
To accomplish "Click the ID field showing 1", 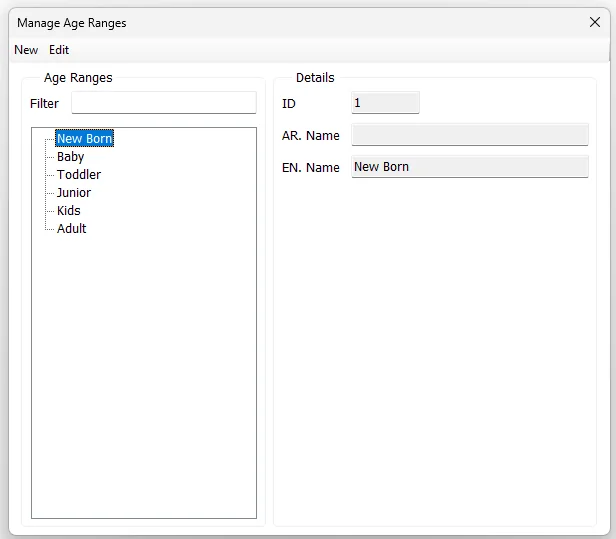I will (385, 103).
